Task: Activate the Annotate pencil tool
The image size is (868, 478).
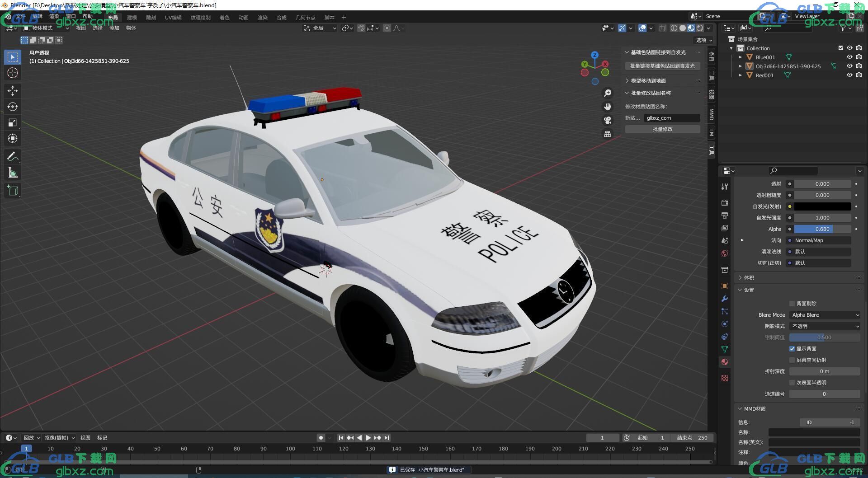Action: coord(12,157)
